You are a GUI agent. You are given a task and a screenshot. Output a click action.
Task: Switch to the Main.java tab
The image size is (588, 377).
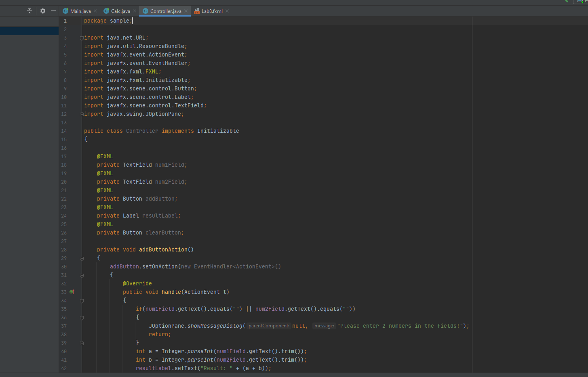tap(80, 11)
